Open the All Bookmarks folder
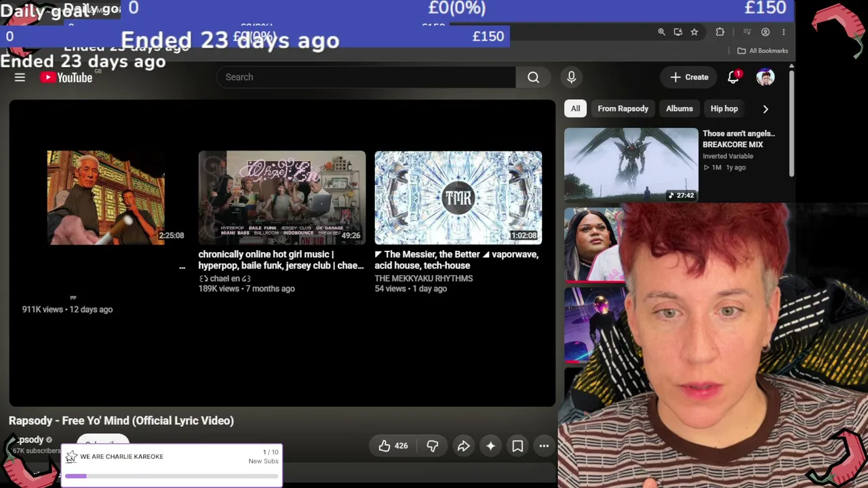The width and height of the screenshot is (868, 488). click(x=762, y=51)
